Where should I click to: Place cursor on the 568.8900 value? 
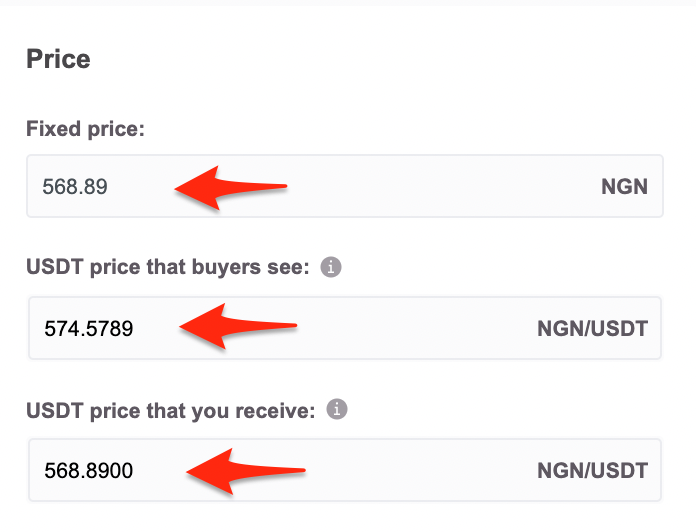coord(89,470)
